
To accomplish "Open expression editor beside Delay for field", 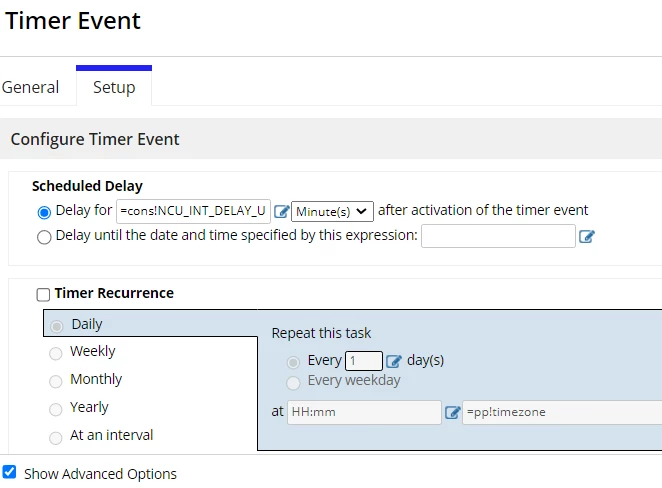I will 281,211.
